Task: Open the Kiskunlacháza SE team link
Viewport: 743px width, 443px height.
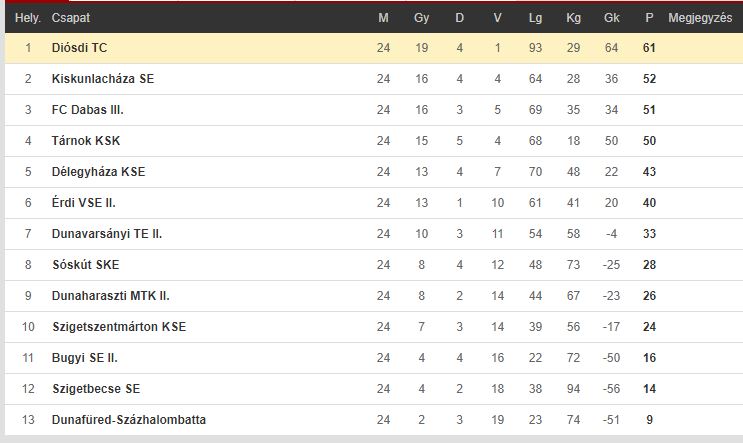Action: tap(103, 79)
